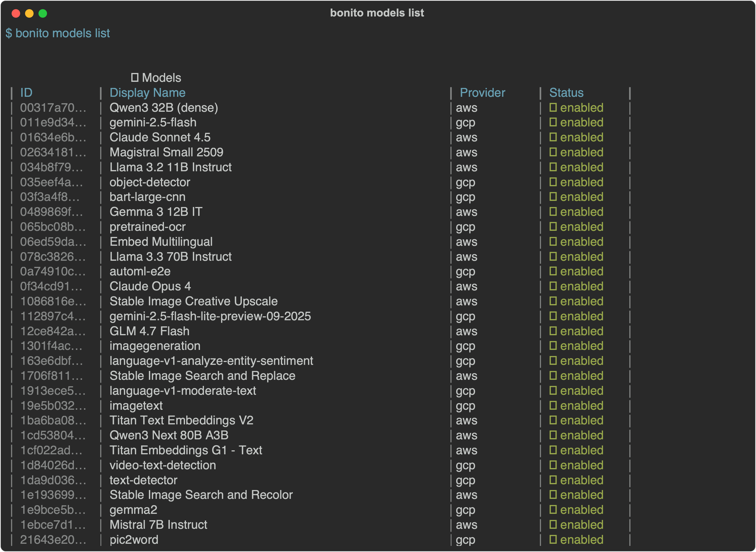Click the name 'gemma2'

coord(133,510)
